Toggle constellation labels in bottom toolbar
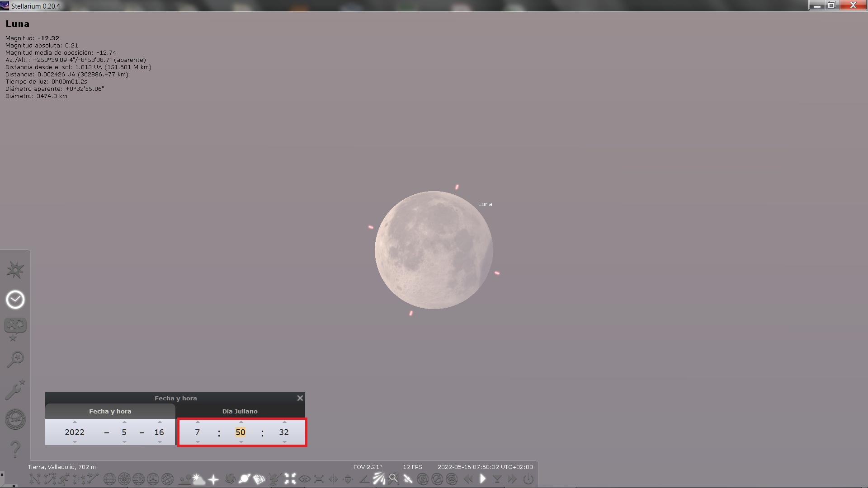 [50, 479]
